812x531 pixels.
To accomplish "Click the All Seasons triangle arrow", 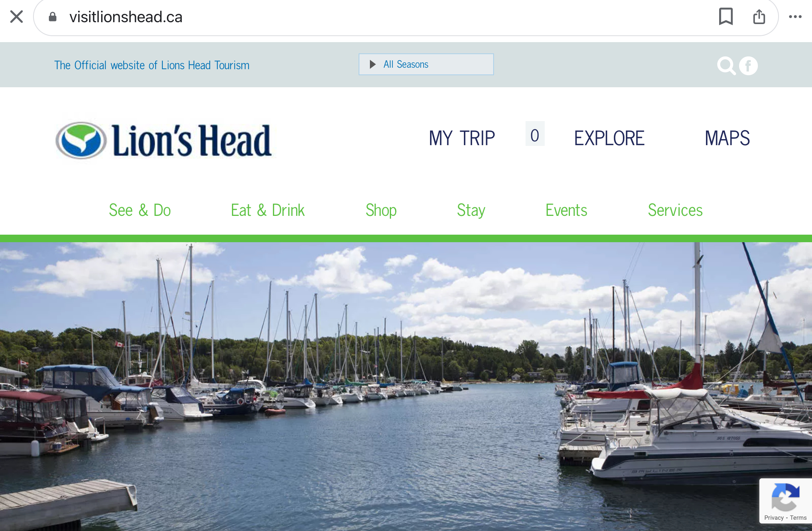I will [x=373, y=64].
